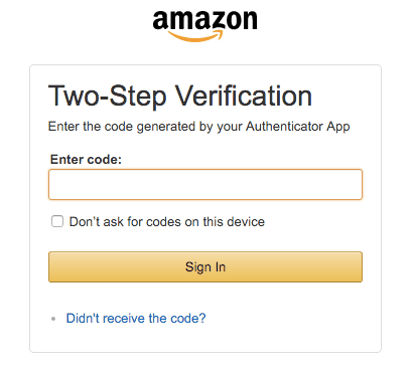Click the Amazon logo at the top
Screen dimensions: 414x378
tap(205, 26)
